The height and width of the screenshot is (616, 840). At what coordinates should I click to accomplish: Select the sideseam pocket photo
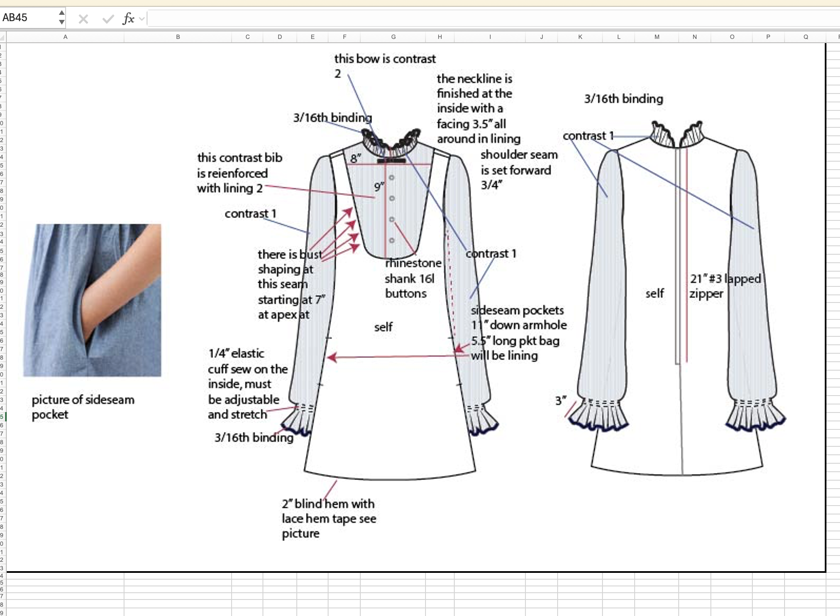(92, 300)
